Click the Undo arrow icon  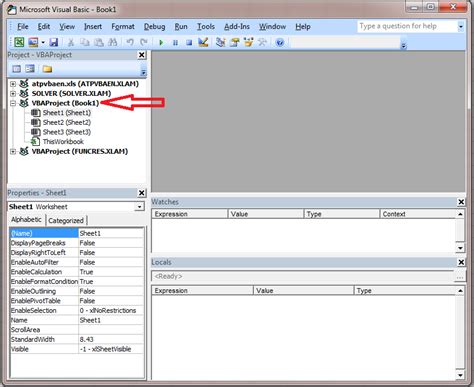coord(130,42)
